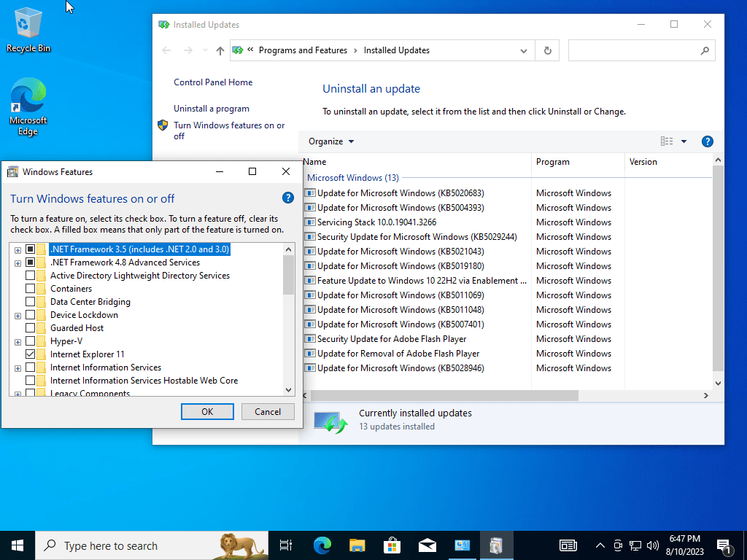Click the updates list horizontal scrollbar thumb
This screenshot has height=560, width=747.
pyautogui.click(x=444, y=396)
